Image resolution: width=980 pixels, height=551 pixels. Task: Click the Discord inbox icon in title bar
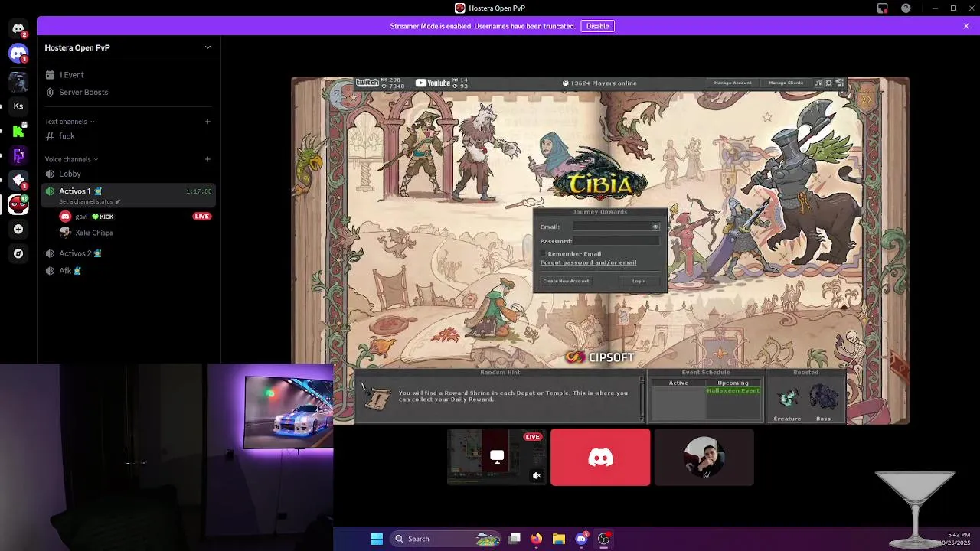[x=883, y=8]
